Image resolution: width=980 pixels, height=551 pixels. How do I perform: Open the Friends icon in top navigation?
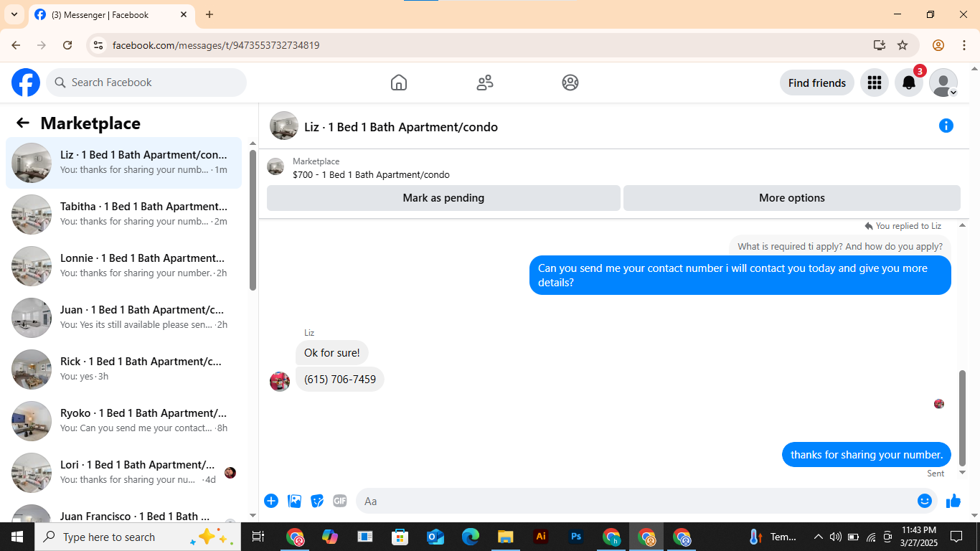(485, 83)
